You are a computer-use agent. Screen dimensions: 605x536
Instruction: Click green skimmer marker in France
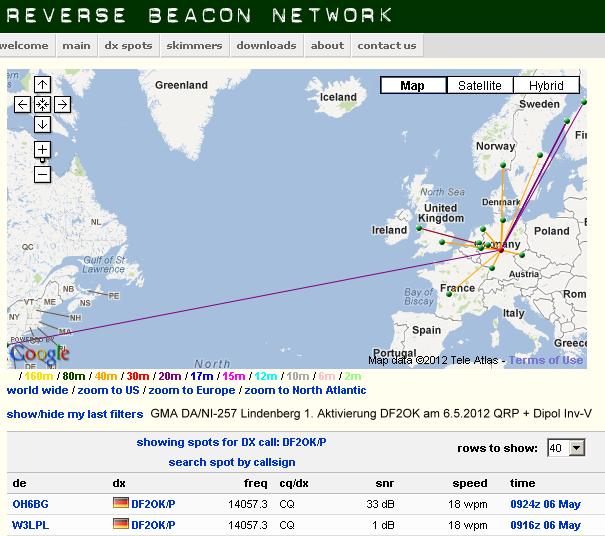[449, 294]
